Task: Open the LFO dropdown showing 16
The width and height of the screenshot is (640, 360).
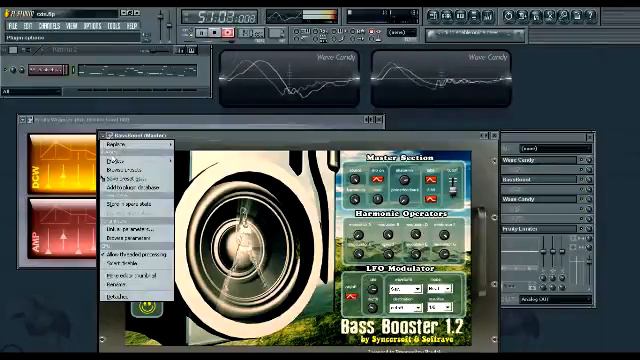Action: (439, 307)
